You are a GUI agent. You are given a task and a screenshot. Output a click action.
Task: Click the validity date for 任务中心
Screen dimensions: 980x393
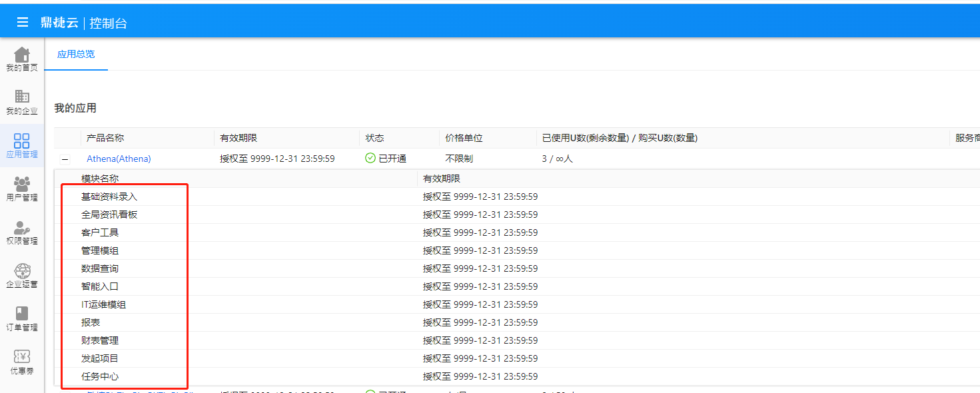click(x=480, y=376)
